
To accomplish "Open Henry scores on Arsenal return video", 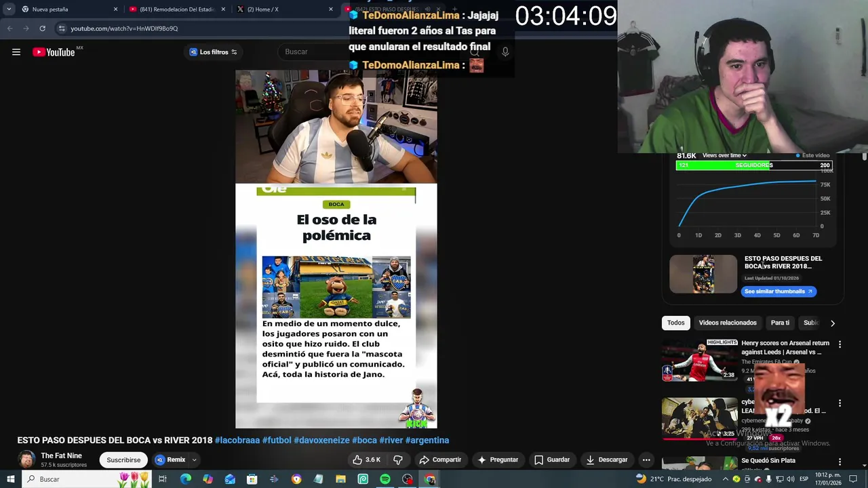I will pyautogui.click(x=785, y=348).
